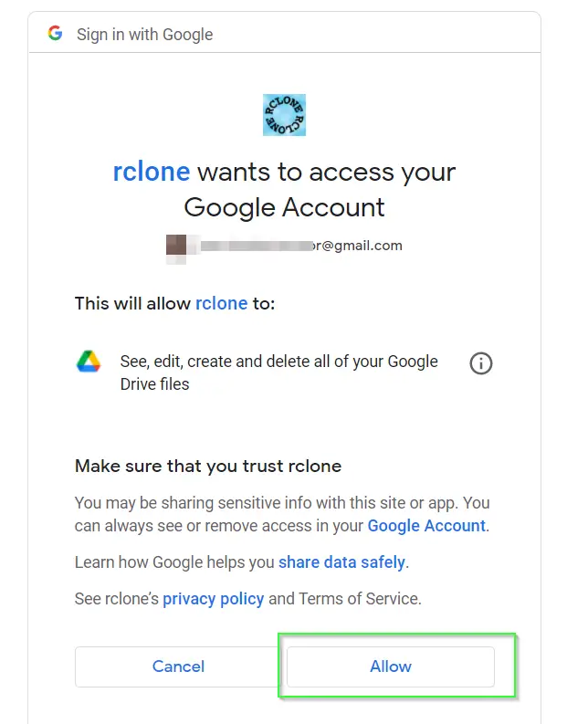588x724 pixels.
Task: Select the "Sign in with Google" header text
Action: click(144, 35)
